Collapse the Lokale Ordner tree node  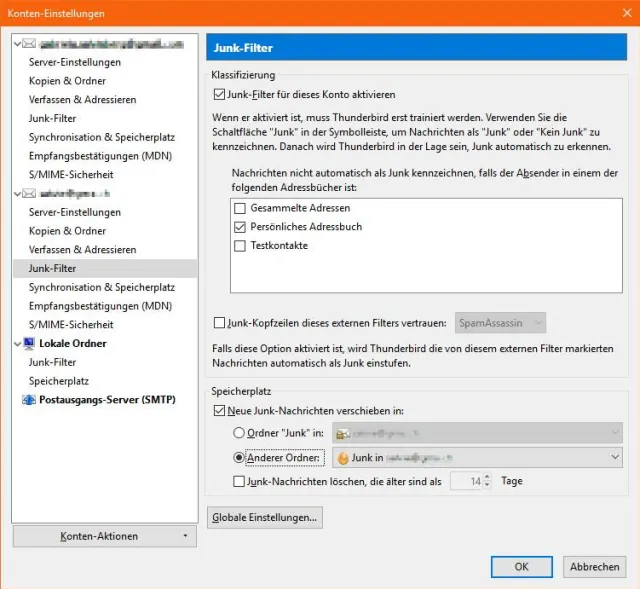coord(18,344)
